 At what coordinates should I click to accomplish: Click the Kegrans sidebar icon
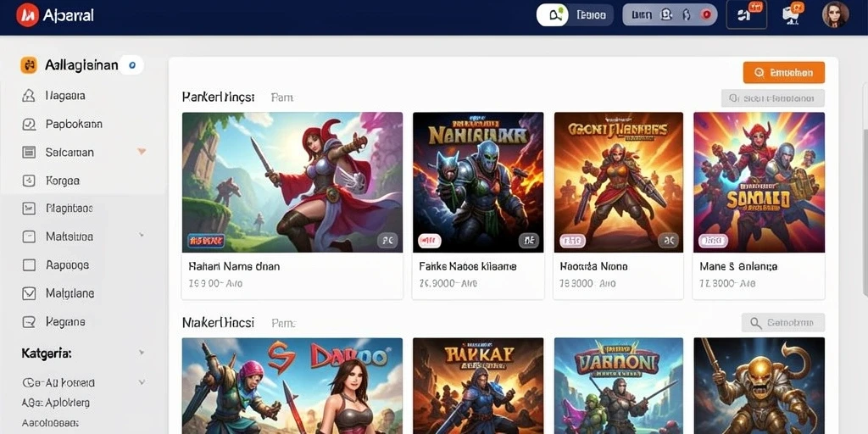29,321
